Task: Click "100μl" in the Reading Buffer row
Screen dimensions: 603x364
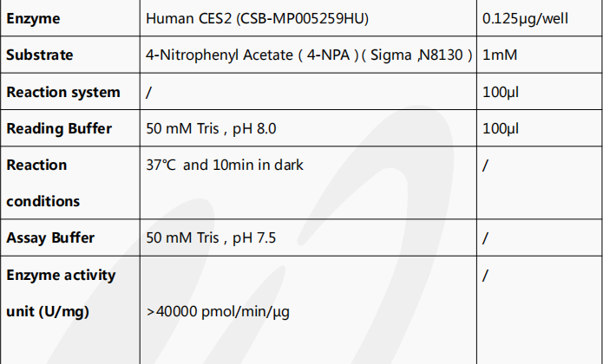Action: (x=501, y=129)
